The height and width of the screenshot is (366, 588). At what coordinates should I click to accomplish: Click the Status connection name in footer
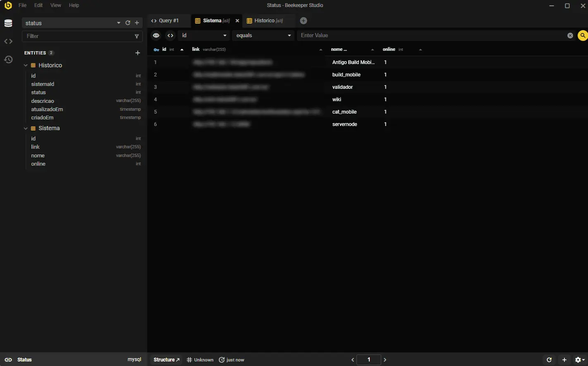[x=25, y=360]
